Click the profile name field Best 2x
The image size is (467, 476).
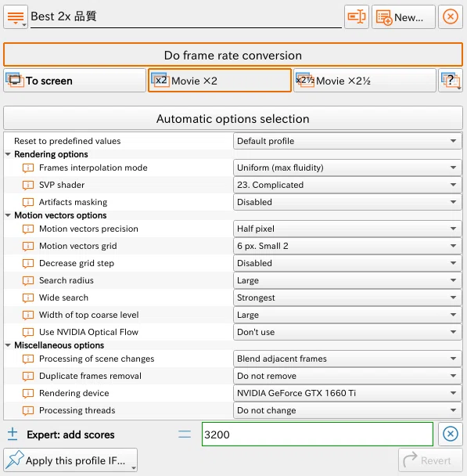(186, 16)
